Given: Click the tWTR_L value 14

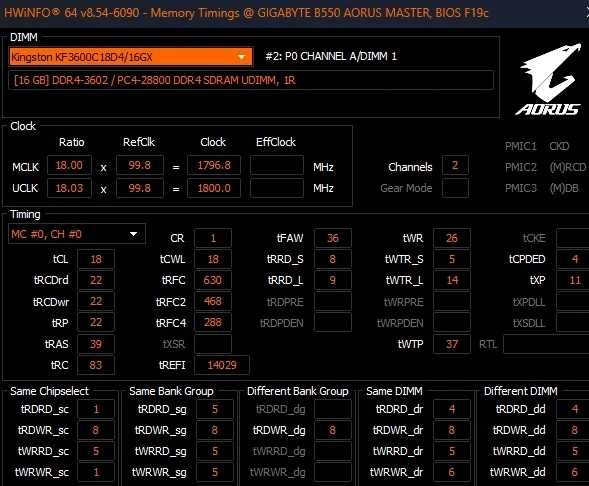Looking at the screenshot, I should pos(452,280).
